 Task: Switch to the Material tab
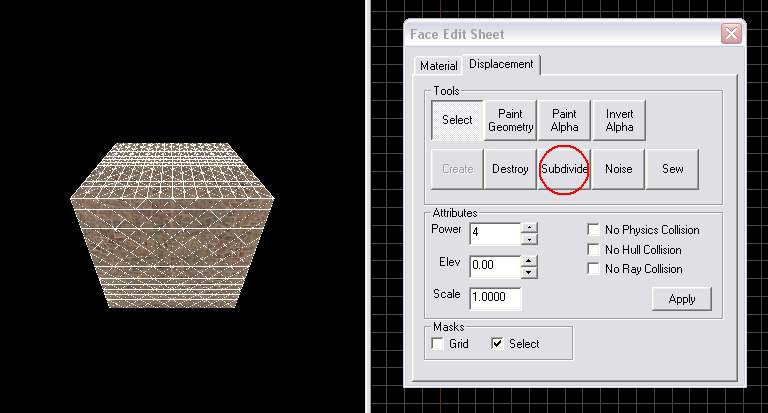438,66
